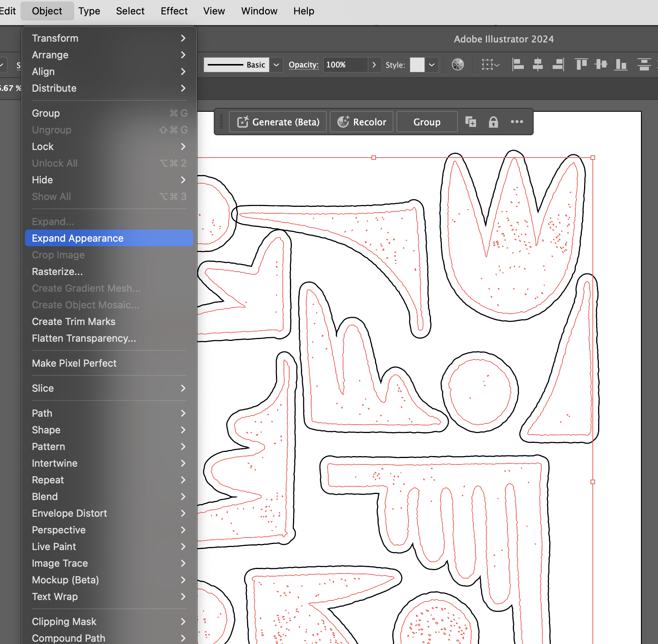Open the Select menu
Screen dimensions: 658x644
click(x=130, y=11)
